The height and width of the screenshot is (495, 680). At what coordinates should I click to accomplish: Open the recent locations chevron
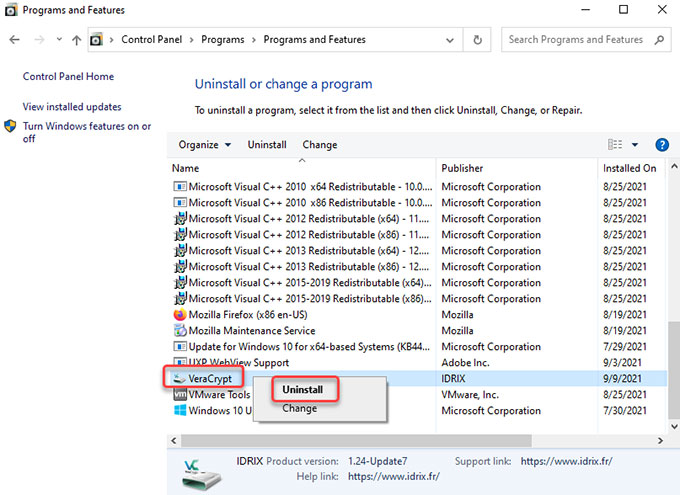pyautogui.click(x=59, y=39)
